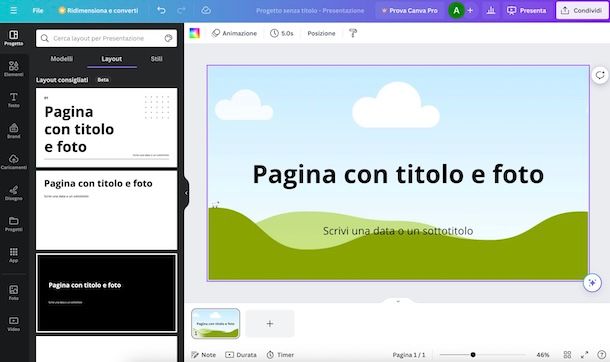Click the project title Progetto senza titolo
The width and height of the screenshot is (610, 362).
310,10
